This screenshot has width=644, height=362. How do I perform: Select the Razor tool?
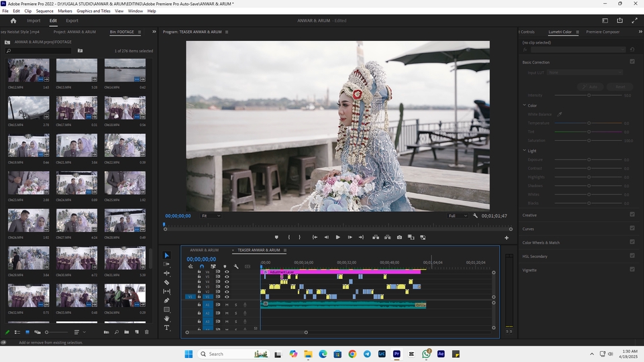pyautogui.click(x=167, y=282)
